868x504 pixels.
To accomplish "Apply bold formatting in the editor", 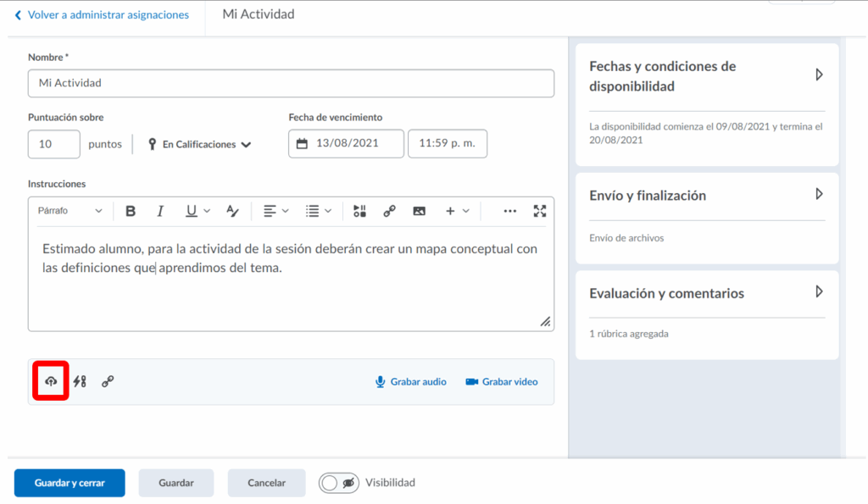I will tap(131, 211).
